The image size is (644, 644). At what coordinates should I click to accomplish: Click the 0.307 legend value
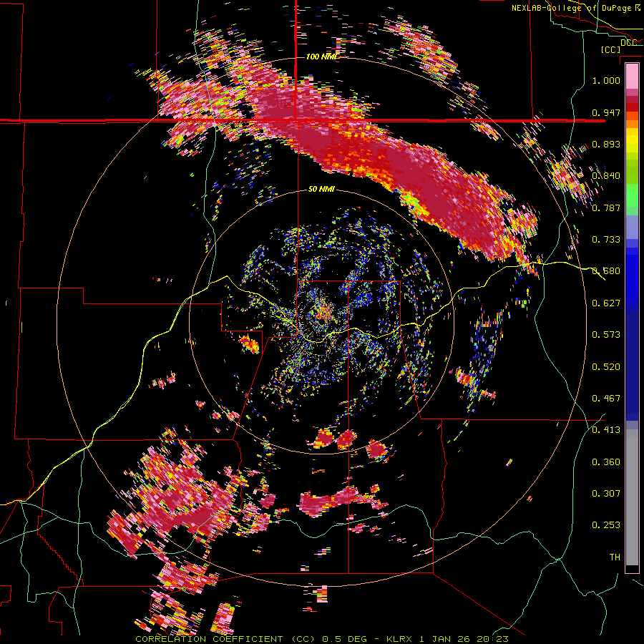(606, 493)
